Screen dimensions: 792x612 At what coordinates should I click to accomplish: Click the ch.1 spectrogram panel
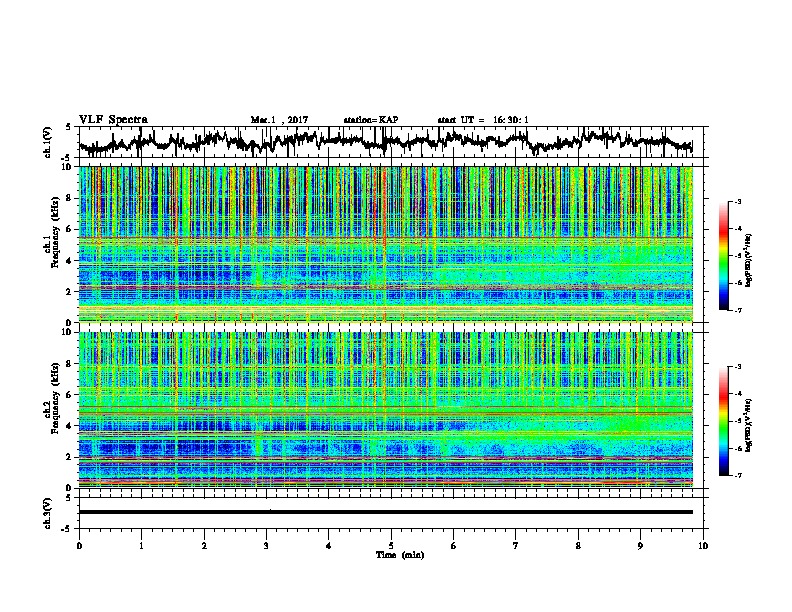tap(386, 244)
